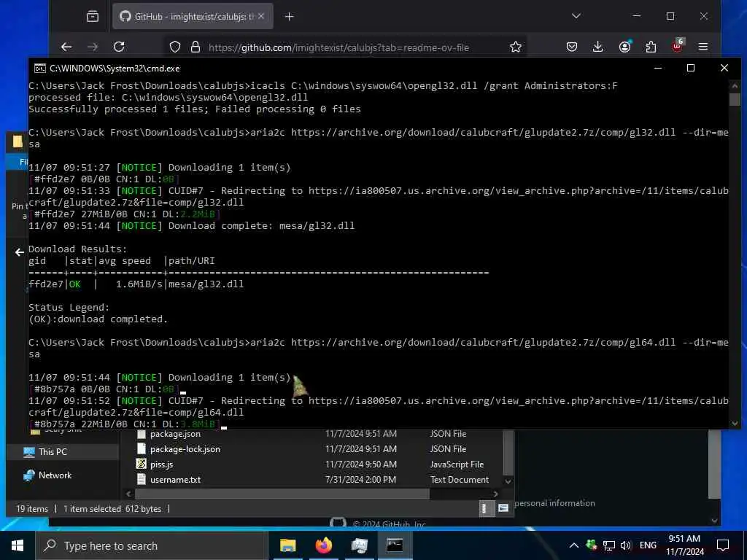This screenshot has height=560, width=747.
Task: Reload the GitHub page in Firefox
Action: click(x=119, y=47)
